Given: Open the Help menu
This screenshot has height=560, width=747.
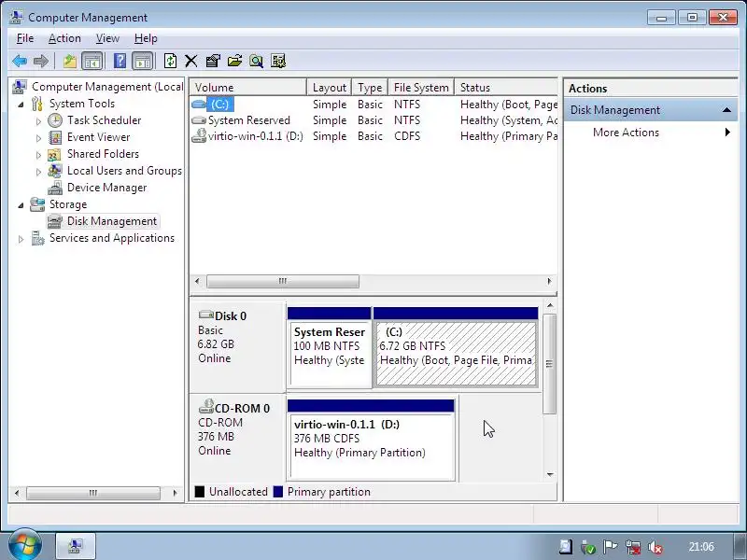Looking at the screenshot, I should (146, 38).
